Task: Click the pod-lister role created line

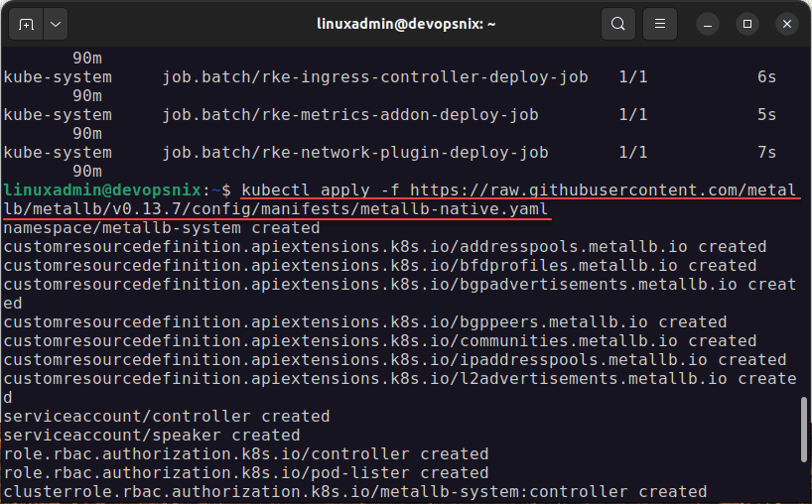Action: (x=245, y=473)
